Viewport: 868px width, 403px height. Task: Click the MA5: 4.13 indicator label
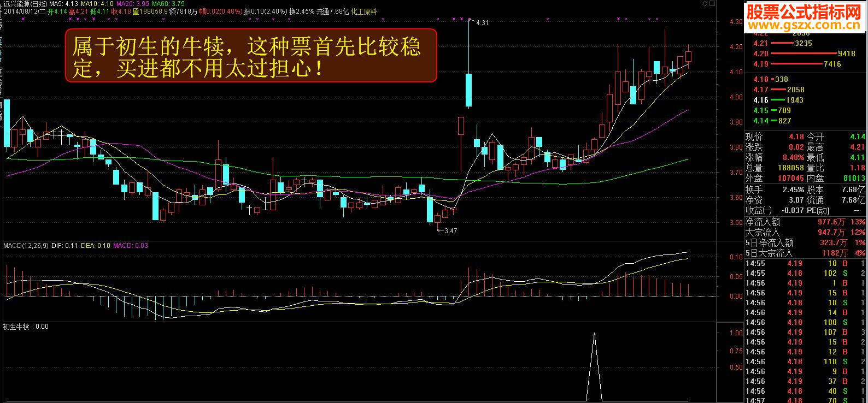point(63,4)
